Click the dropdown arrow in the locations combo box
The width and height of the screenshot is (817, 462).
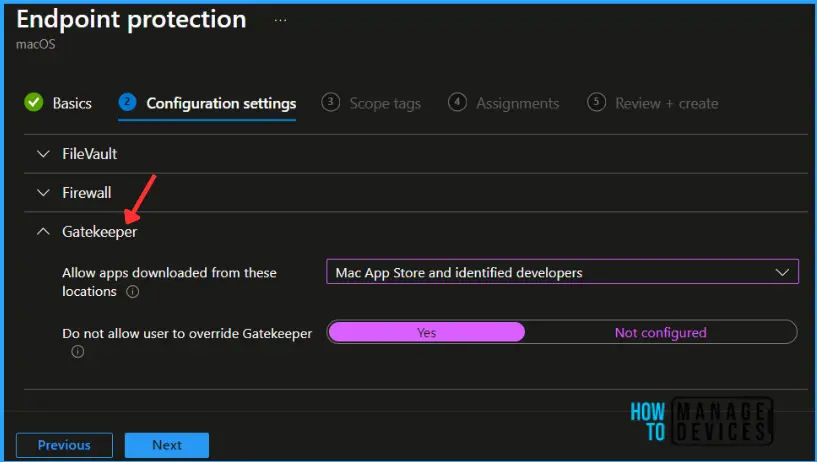pos(782,272)
